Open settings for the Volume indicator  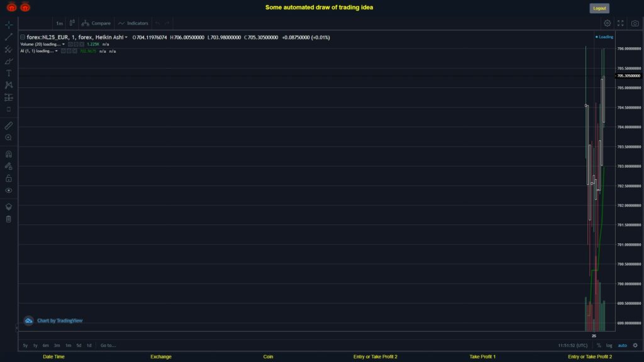click(x=76, y=45)
